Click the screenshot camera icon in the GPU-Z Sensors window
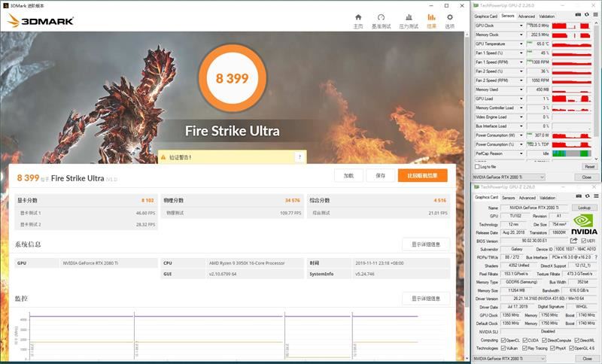Image resolution: width=602 pixels, height=364 pixels. (578, 14)
